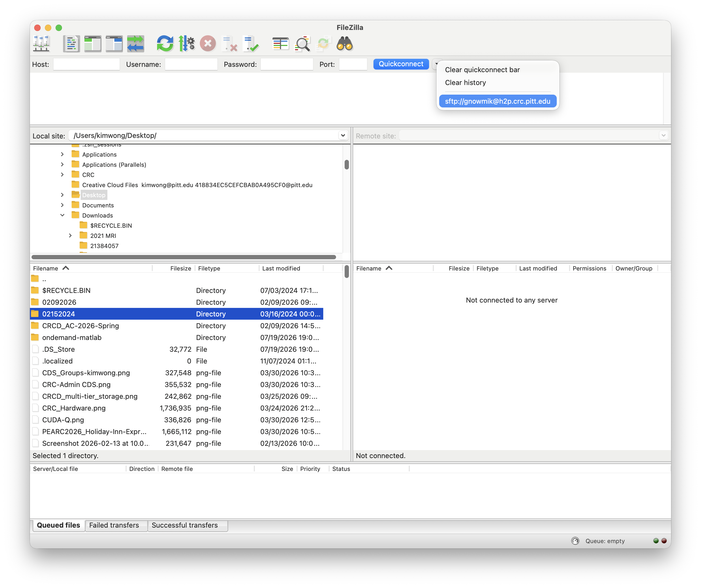Click the queue status indicator icon

pos(575,541)
